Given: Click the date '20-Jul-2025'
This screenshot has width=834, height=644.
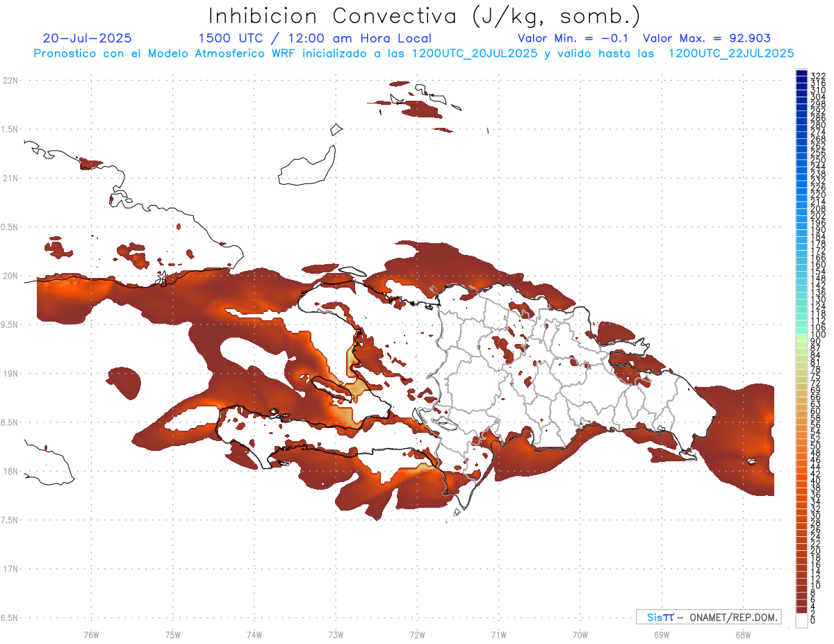Looking at the screenshot, I should pos(87,38).
